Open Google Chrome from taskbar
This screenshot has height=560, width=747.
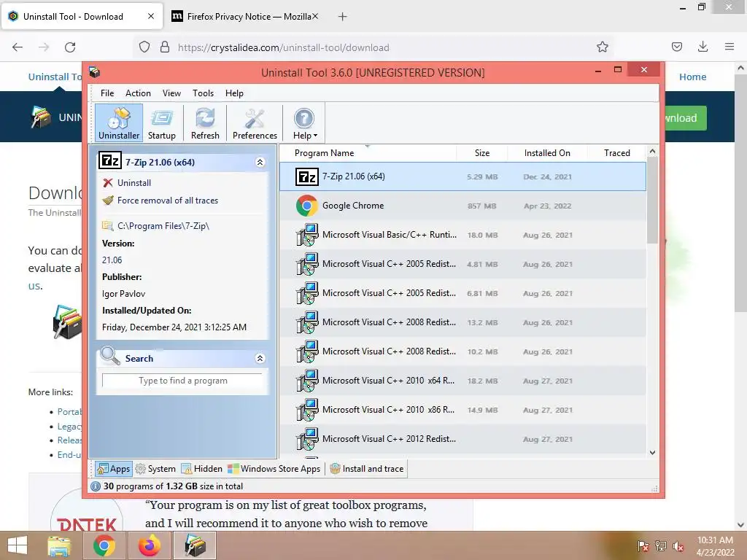pyautogui.click(x=104, y=545)
